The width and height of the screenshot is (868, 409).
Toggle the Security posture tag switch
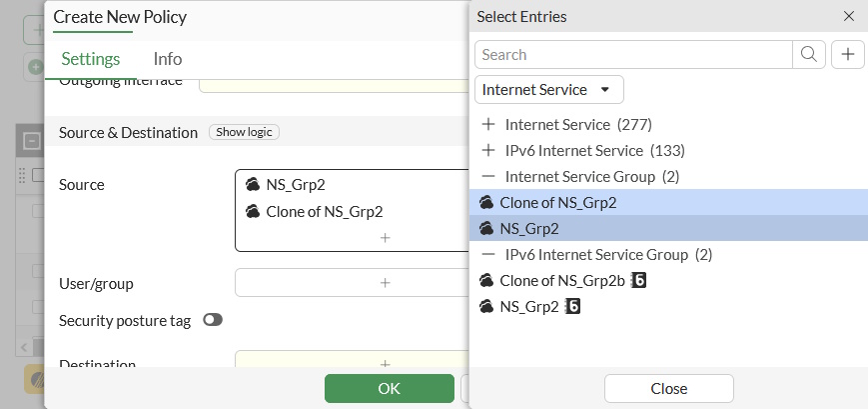tap(213, 320)
